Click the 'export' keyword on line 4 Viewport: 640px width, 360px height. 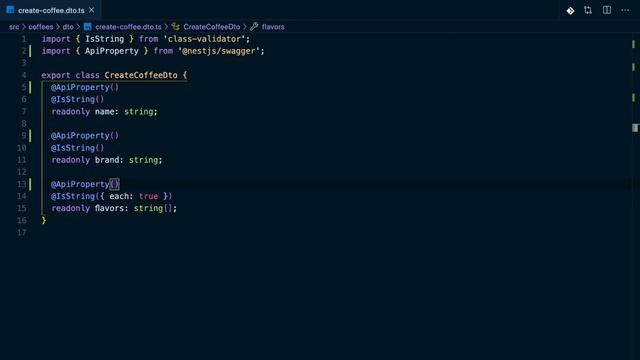pos(56,76)
